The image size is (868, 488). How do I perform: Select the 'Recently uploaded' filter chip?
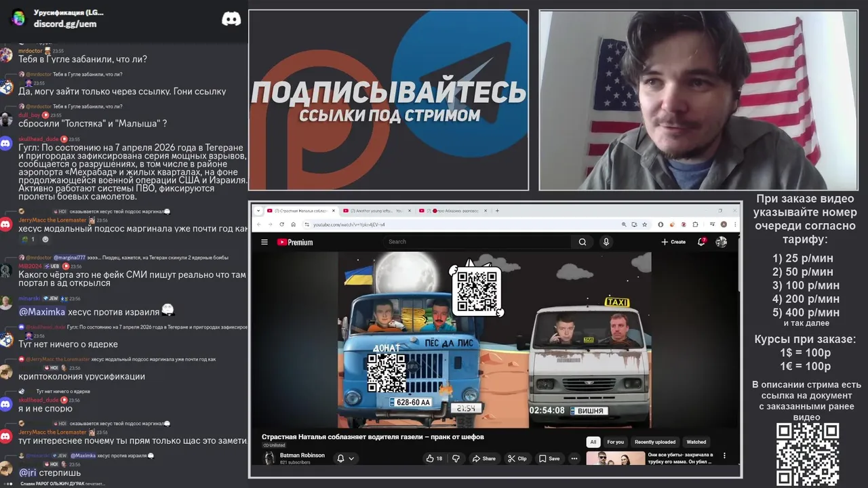(x=655, y=442)
